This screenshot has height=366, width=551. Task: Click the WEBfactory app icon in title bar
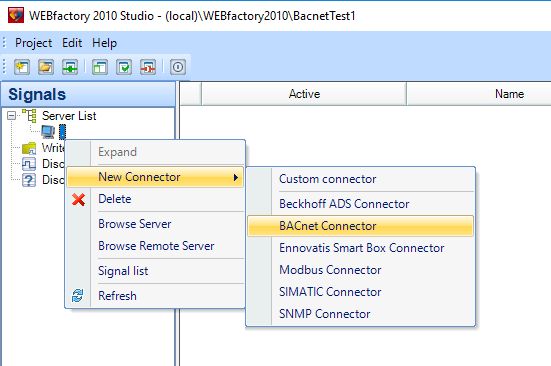coord(16,15)
